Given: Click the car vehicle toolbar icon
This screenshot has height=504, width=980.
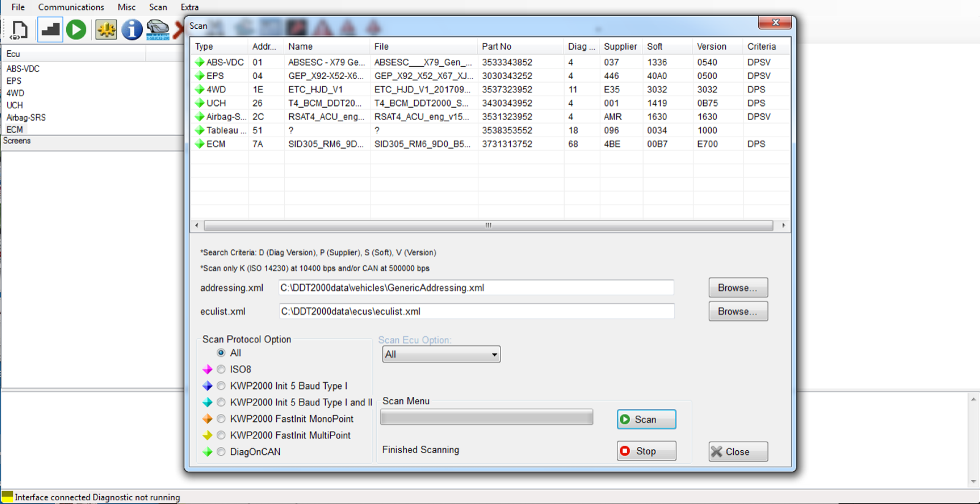Looking at the screenshot, I should click(x=157, y=29).
